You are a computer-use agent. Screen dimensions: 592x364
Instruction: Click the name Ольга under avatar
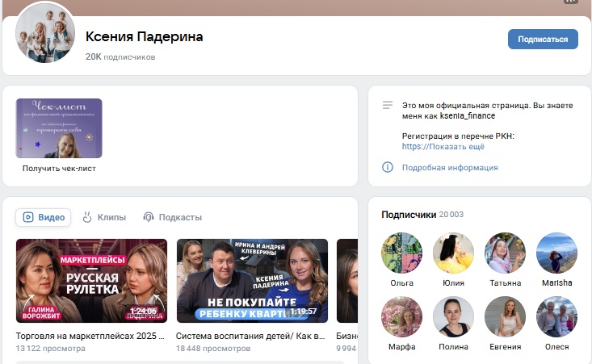[x=401, y=283]
